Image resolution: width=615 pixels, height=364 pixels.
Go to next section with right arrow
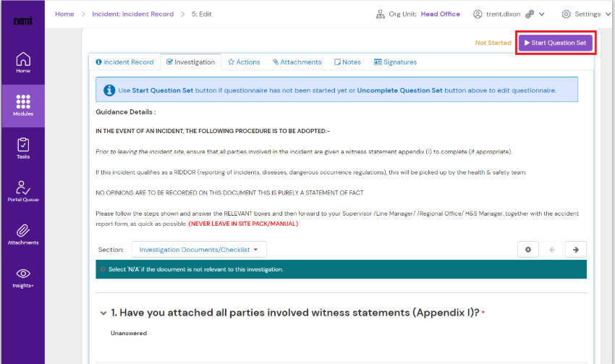576,250
